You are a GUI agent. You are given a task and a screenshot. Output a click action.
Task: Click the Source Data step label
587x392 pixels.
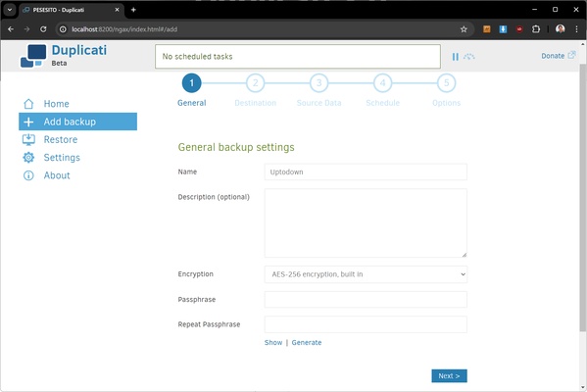tap(318, 103)
